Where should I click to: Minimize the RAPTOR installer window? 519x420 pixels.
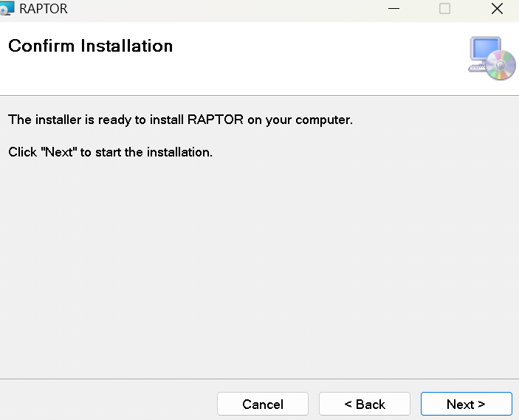[393, 9]
